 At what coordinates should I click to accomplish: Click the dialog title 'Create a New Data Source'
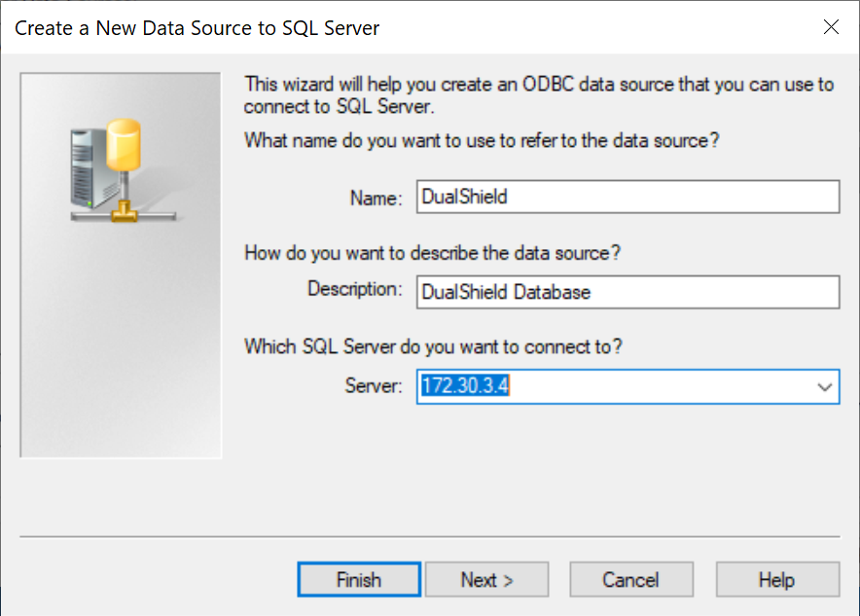pos(197,27)
